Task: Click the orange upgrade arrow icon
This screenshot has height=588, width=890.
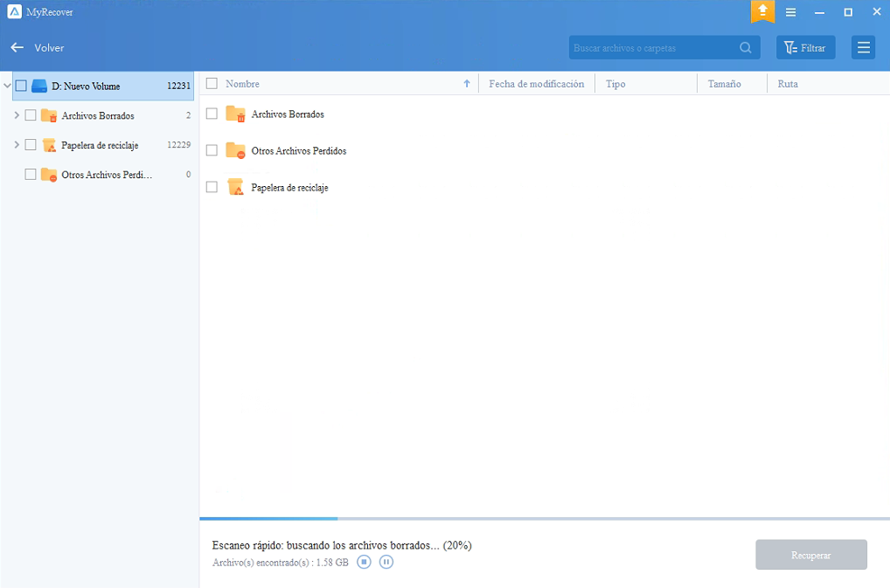Action: click(x=762, y=10)
